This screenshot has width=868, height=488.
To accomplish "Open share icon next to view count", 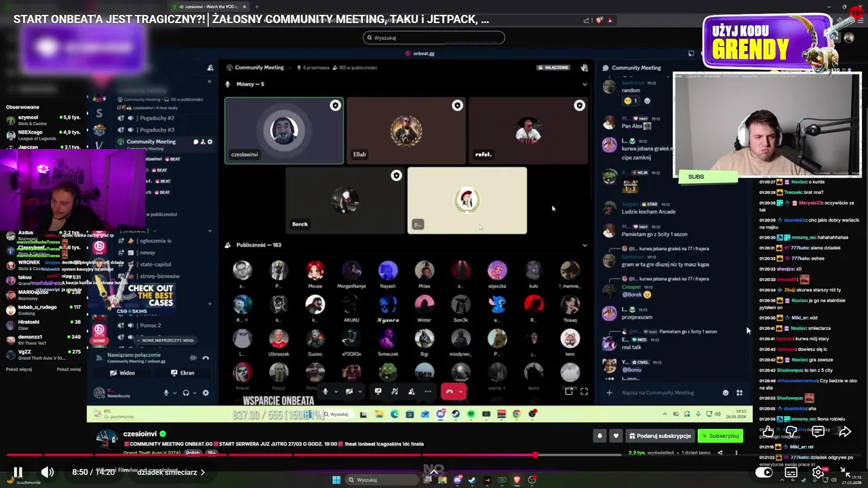I will coord(720,453).
